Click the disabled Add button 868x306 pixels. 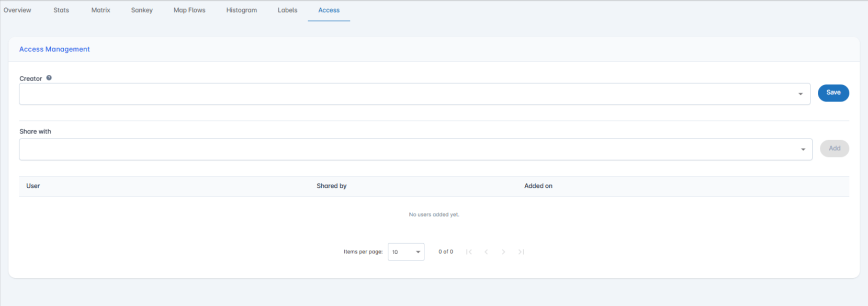835,149
